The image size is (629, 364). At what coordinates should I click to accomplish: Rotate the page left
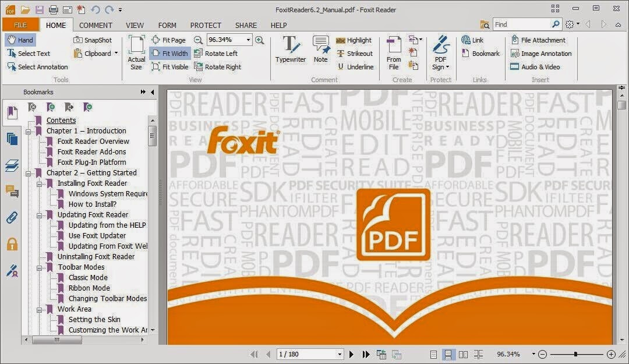pyautogui.click(x=216, y=54)
